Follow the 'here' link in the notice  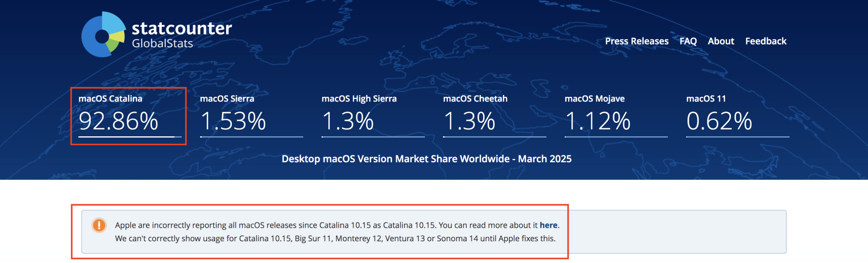[549, 225]
